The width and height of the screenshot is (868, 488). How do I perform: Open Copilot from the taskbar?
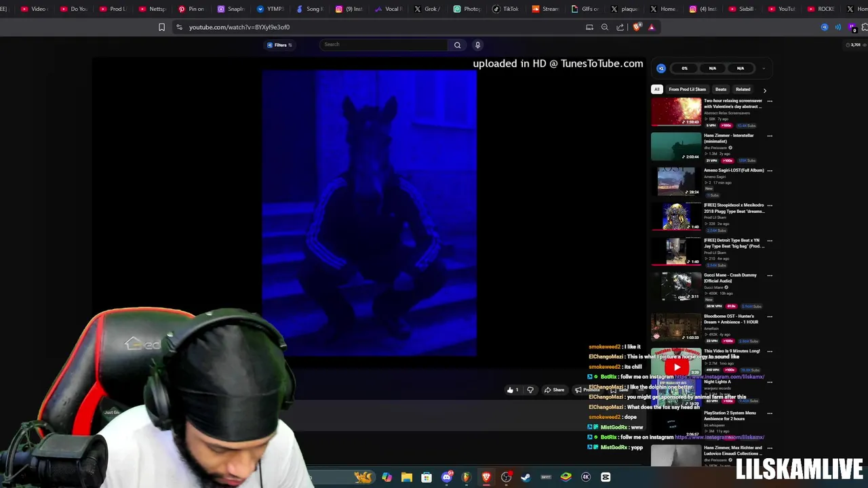click(387, 477)
